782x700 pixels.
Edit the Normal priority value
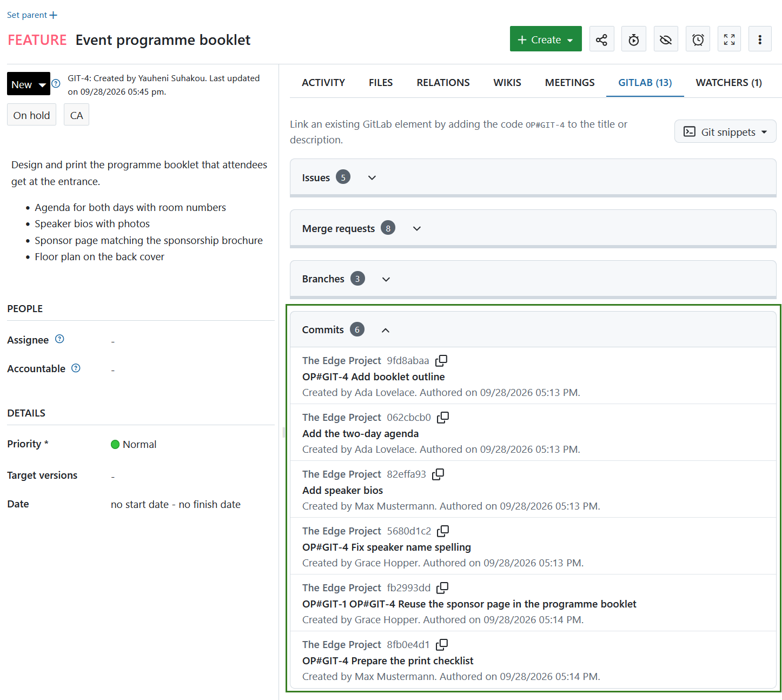pyautogui.click(x=134, y=444)
